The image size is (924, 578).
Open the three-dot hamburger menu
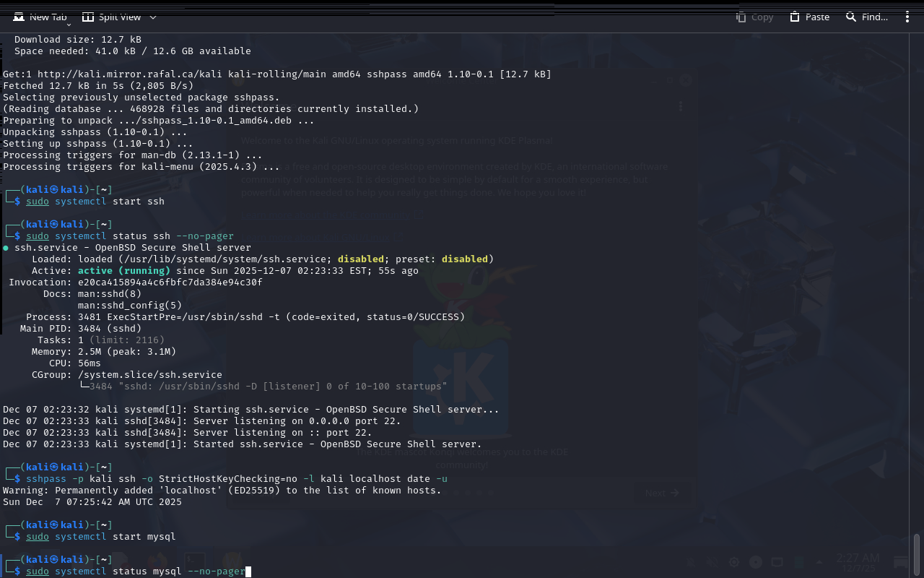pos(907,17)
